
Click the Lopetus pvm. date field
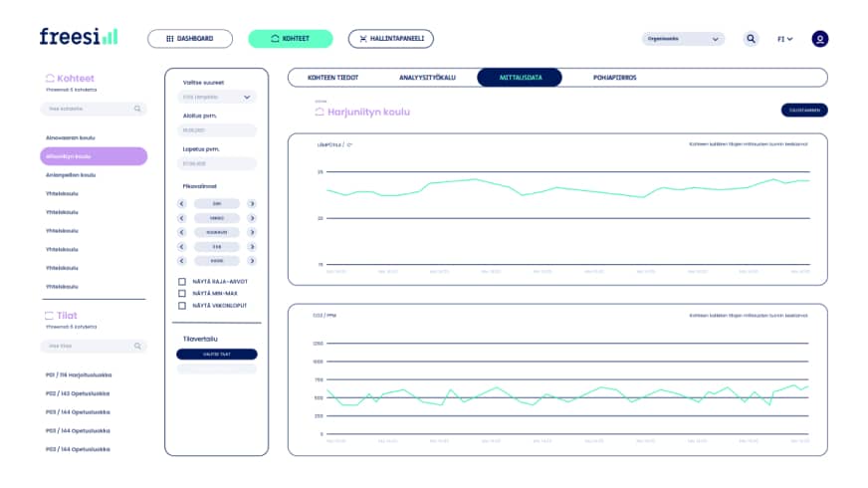[217, 163]
